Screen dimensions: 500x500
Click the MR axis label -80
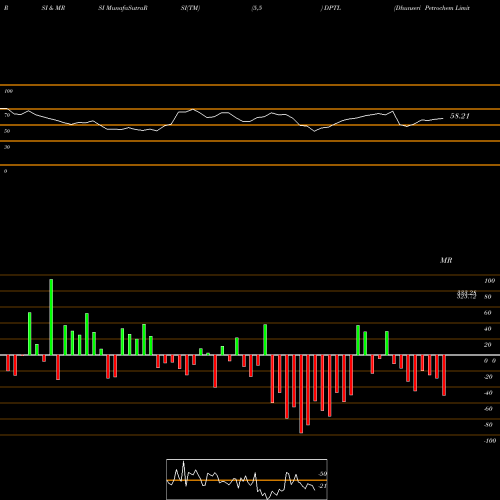point(488,425)
